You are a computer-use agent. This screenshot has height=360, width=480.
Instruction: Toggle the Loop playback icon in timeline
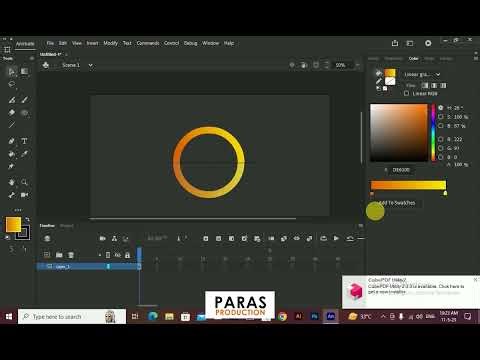tap(323, 238)
